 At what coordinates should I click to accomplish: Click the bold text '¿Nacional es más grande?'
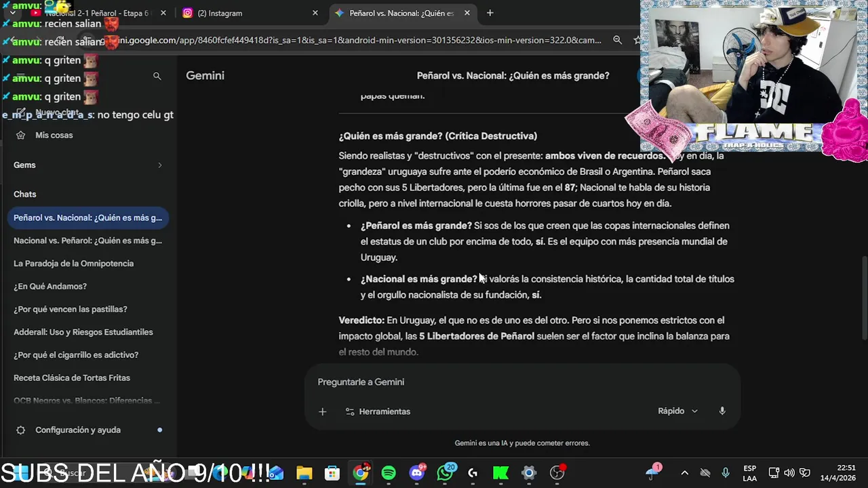coord(419,279)
